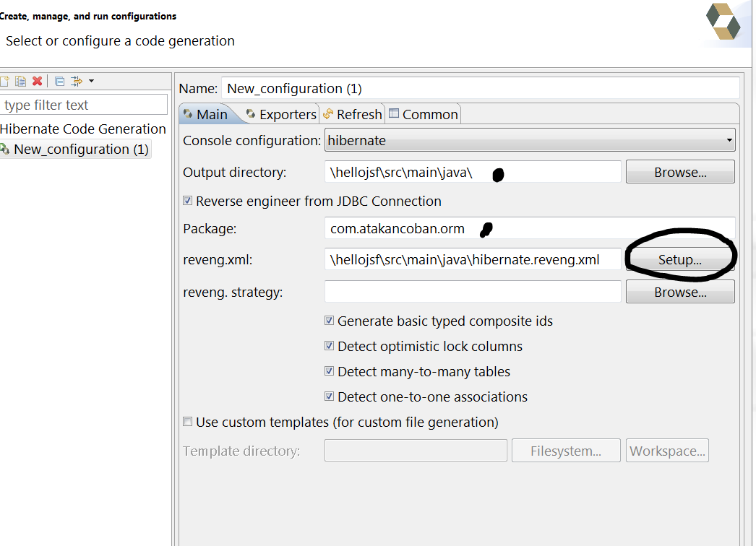The width and height of the screenshot is (756, 546).
Task: Click the reveng.xml path field
Action: [473, 260]
